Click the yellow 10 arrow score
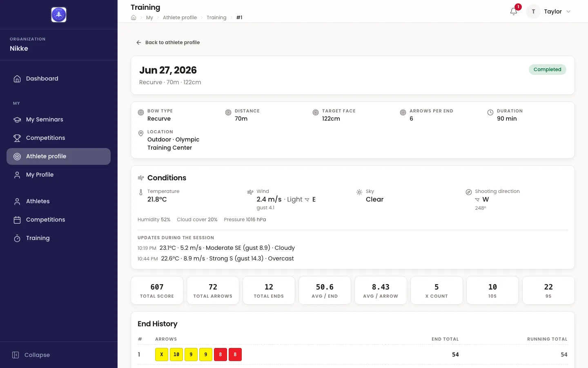Viewport: 588px width, 368px height. [176, 355]
